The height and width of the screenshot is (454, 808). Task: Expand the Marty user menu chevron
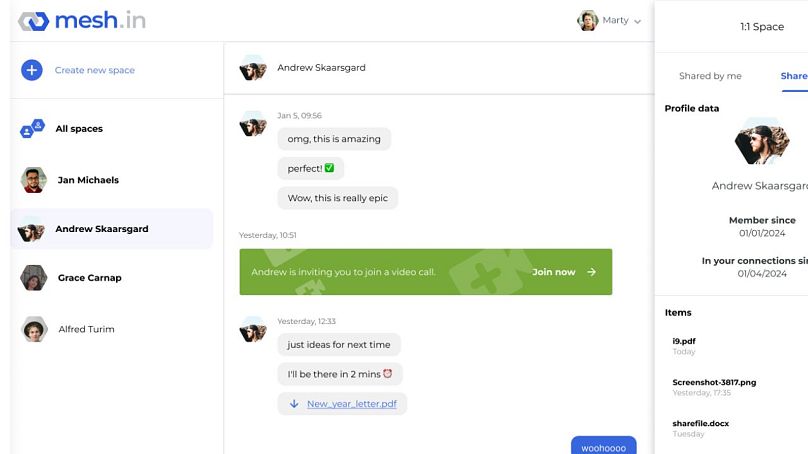(x=638, y=21)
